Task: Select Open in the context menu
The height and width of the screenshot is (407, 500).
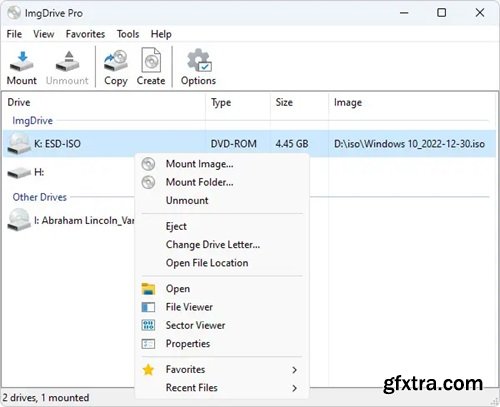Action: pos(222,289)
